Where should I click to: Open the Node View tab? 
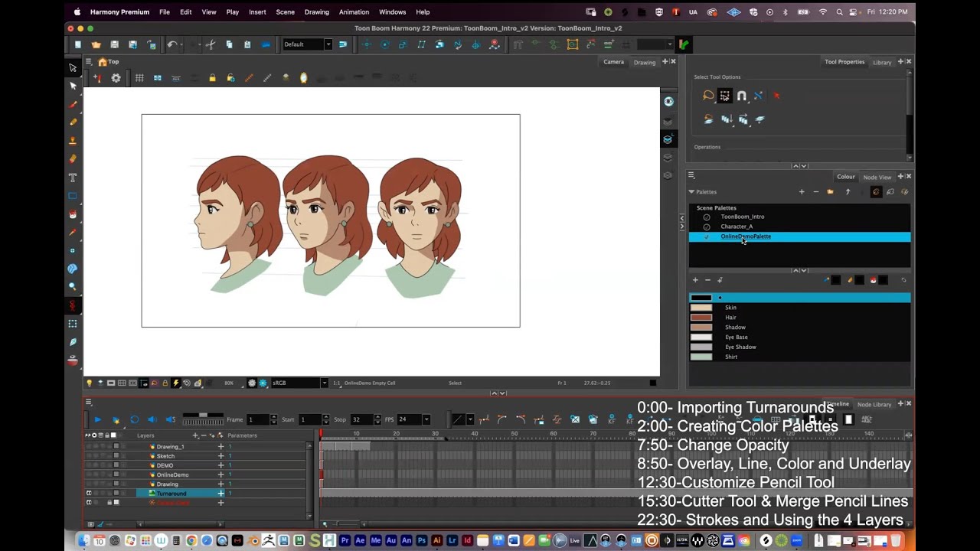(877, 177)
